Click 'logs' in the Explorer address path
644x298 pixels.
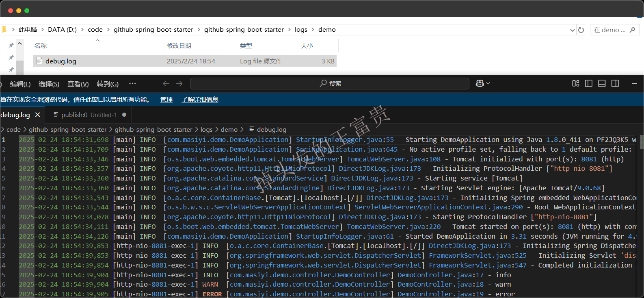coord(301,30)
